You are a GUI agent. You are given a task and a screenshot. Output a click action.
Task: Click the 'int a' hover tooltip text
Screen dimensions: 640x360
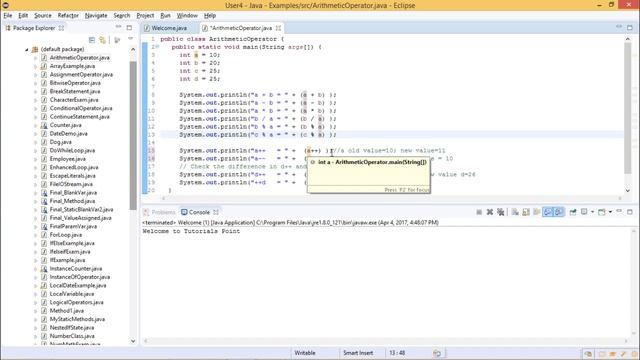pos(372,162)
